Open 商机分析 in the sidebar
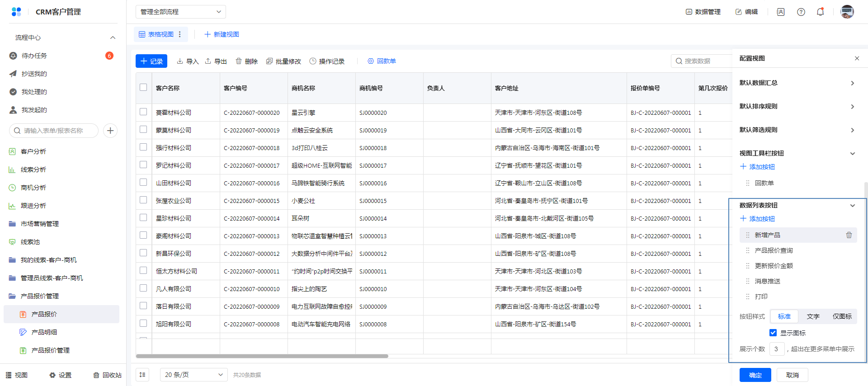 [x=33, y=188]
